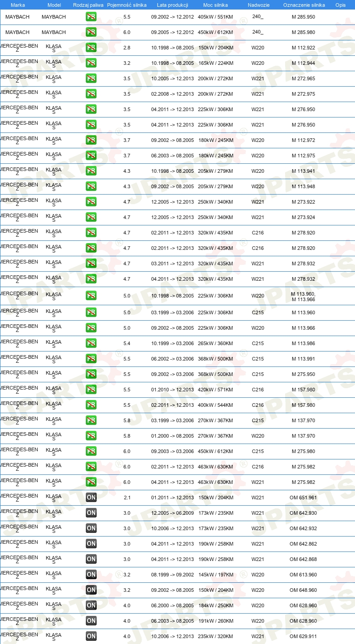Image resolution: width=355 pixels, height=644 pixels.
Task: Click the 420kW / 571KM power value
Action: [215, 390]
